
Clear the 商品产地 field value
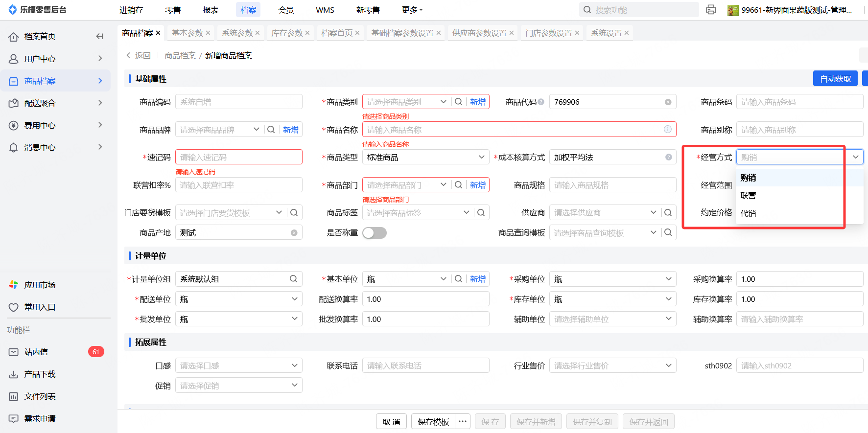(x=294, y=233)
